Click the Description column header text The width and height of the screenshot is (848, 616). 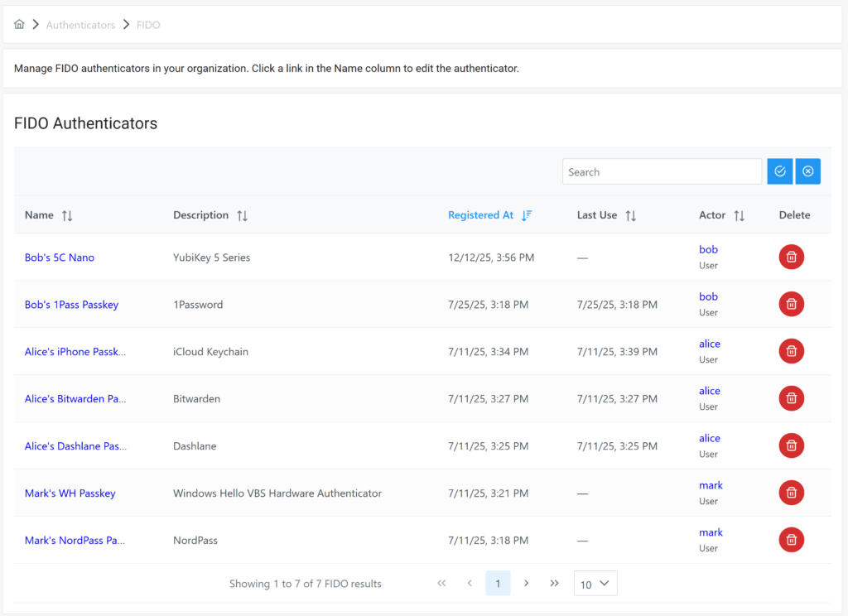(x=200, y=215)
